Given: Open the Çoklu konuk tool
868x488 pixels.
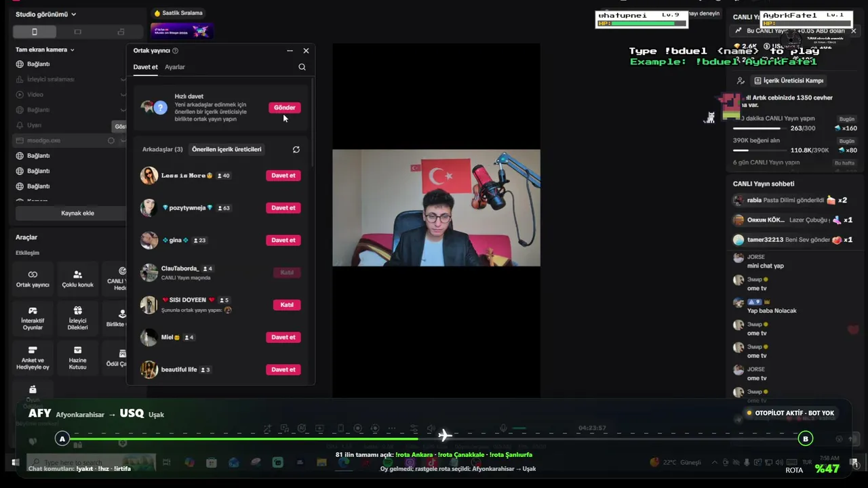Looking at the screenshot, I should (77, 279).
